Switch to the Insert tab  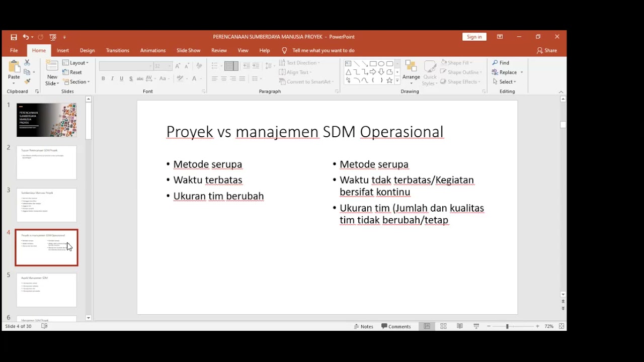(x=63, y=50)
